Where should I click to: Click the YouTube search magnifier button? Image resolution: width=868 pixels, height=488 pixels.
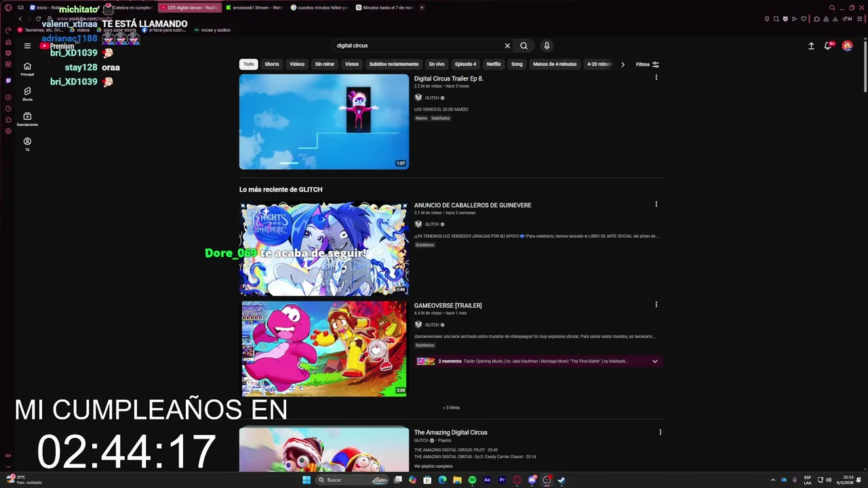524,45
